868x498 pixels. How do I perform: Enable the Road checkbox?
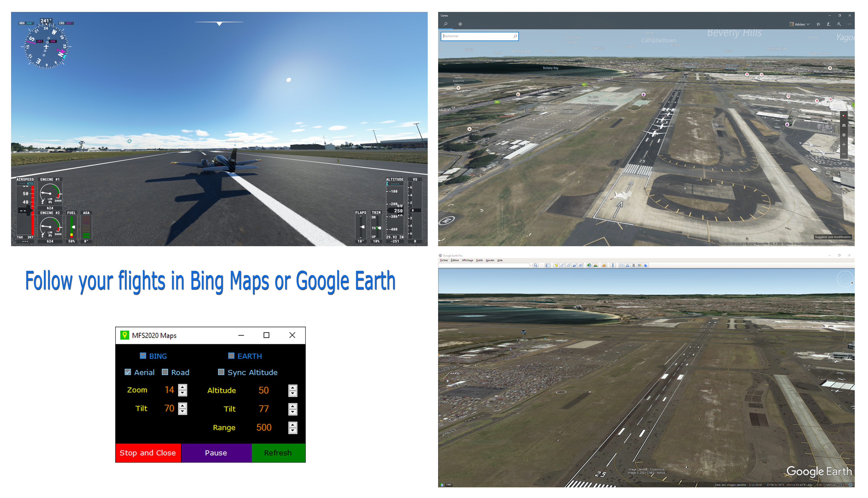click(x=165, y=372)
